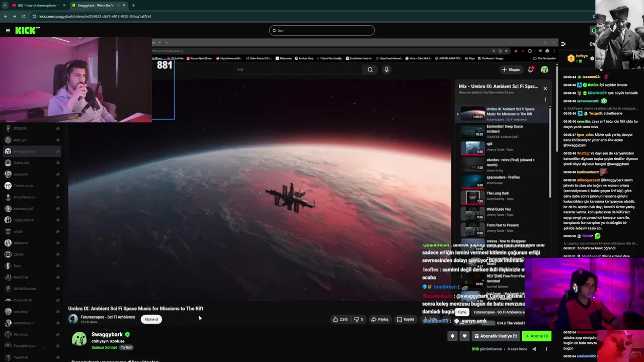Click the Tümü filter chip
644x362 pixels.
[x=462, y=312]
